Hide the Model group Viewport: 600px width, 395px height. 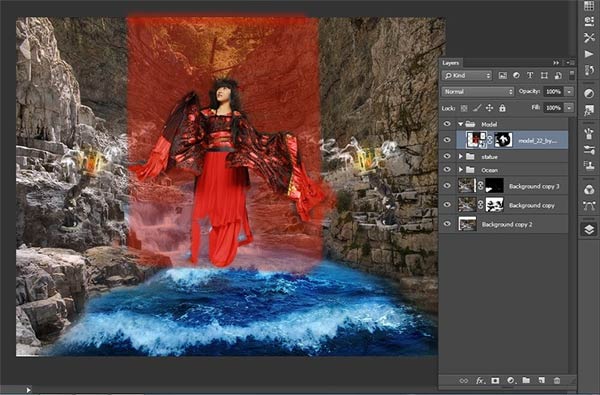point(447,124)
